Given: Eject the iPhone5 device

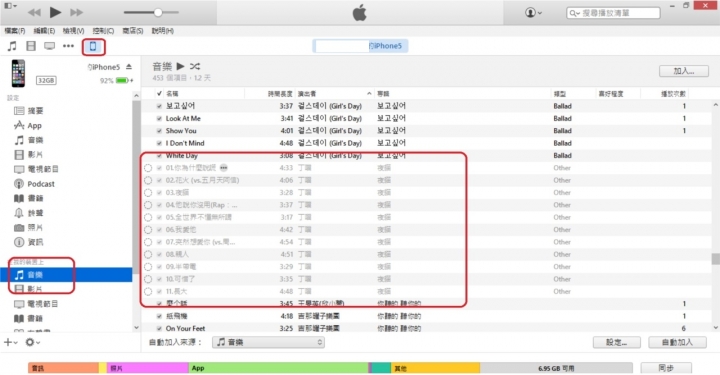Looking at the screenshot, I should (129, 67).
